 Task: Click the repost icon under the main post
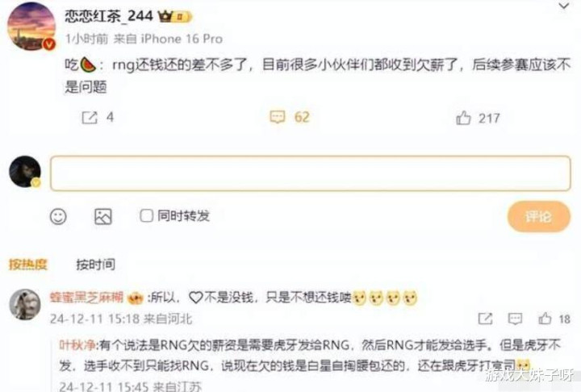pos(90,118)
